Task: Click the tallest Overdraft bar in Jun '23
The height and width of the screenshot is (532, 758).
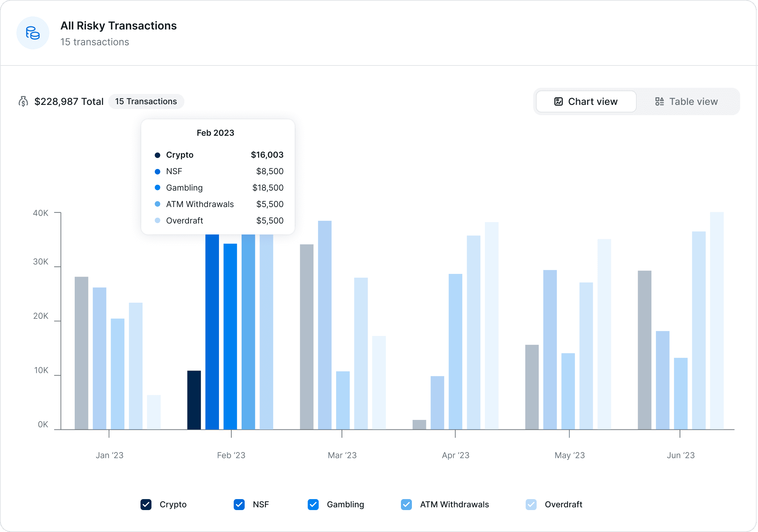Action: point(717,321)
